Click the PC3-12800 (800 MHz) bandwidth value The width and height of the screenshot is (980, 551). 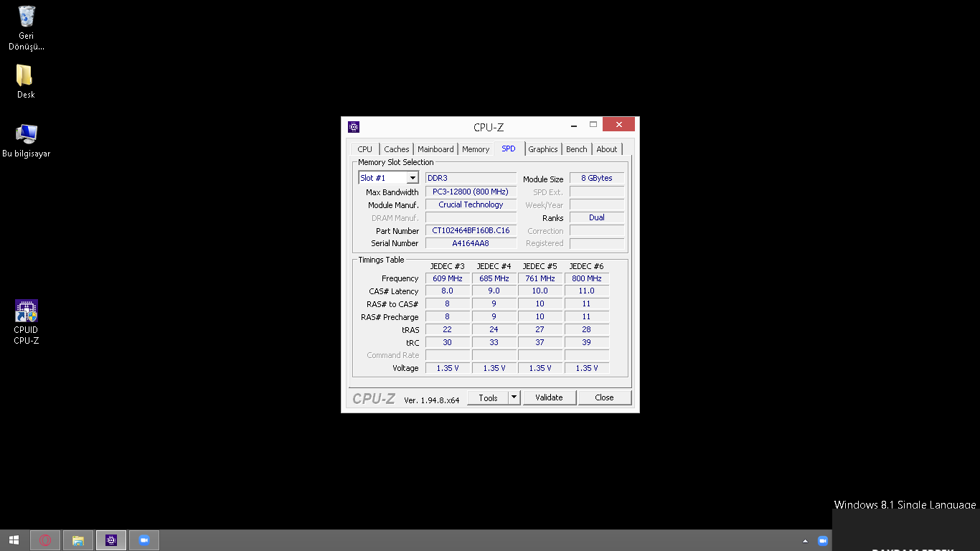(x=471, y=192)
